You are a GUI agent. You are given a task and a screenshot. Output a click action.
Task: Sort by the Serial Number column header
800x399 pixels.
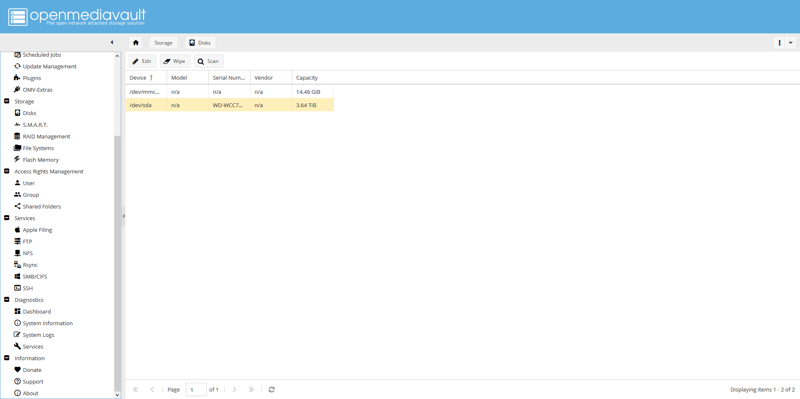coord(230,78)
